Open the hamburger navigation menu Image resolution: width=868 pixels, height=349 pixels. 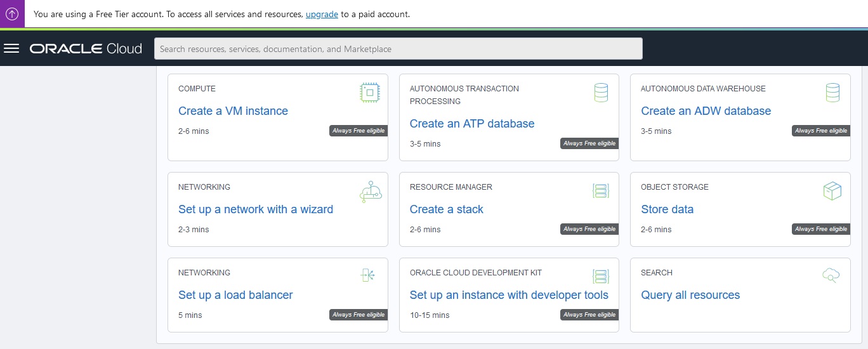(x=11, y=49)
